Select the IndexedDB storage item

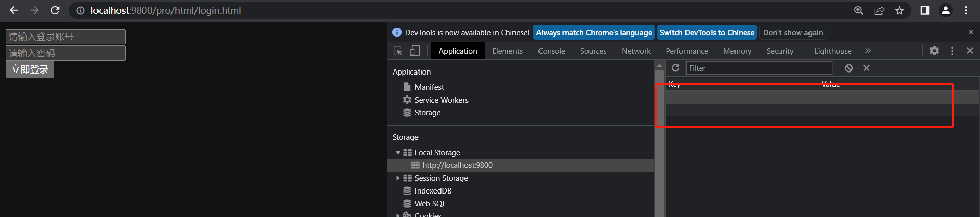(433, 191)
